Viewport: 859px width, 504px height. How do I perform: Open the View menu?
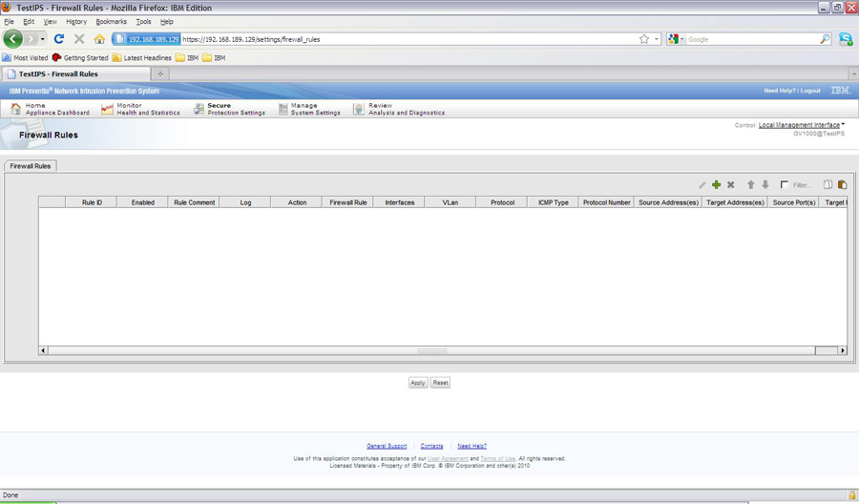(x=50, y=21)
